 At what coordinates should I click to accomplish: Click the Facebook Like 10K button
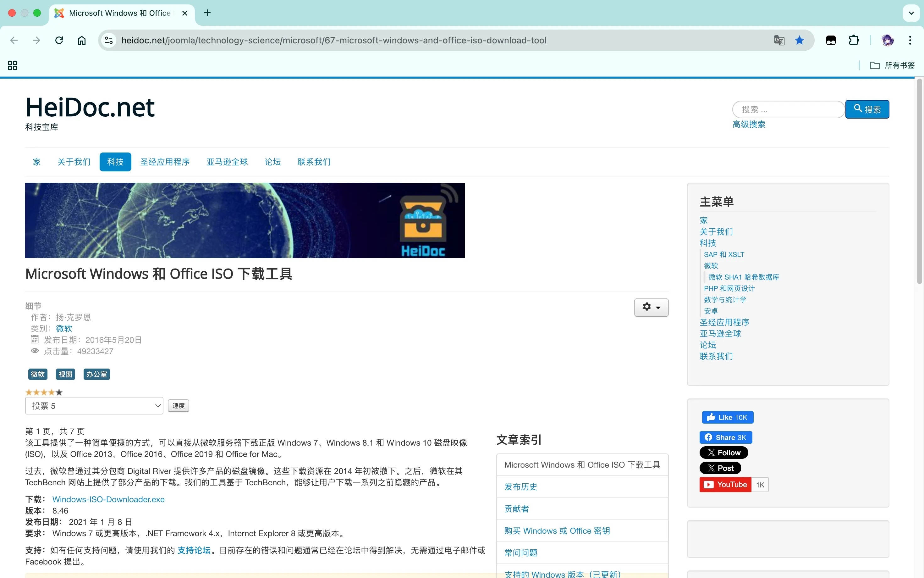727,417
